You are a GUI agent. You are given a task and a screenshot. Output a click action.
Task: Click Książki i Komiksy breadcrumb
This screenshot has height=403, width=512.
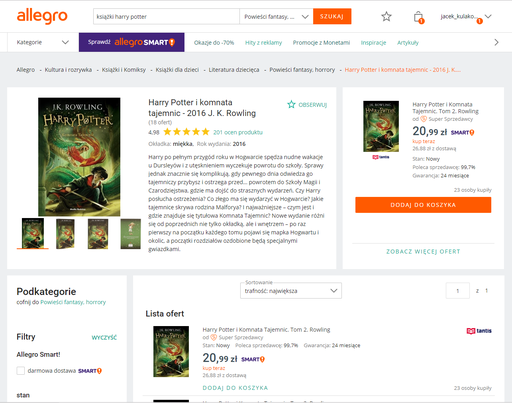[124, 70]
